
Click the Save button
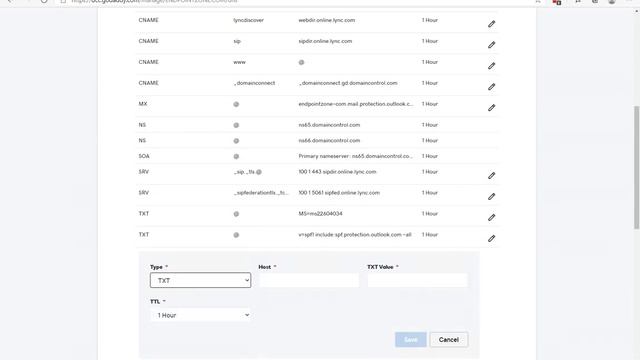(x=411, y=340)
